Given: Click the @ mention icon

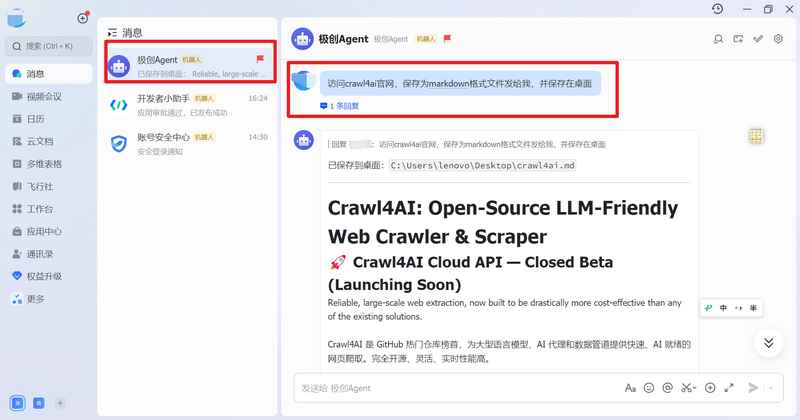Looking at the screenshot, I should click(667, 388).
